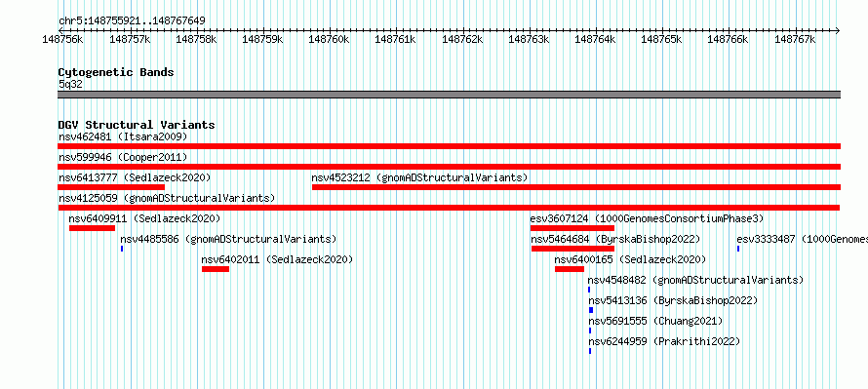Select the blue nsv5413136 marker
The width and height of the screenshot is (868, 389).
[591, 310]
